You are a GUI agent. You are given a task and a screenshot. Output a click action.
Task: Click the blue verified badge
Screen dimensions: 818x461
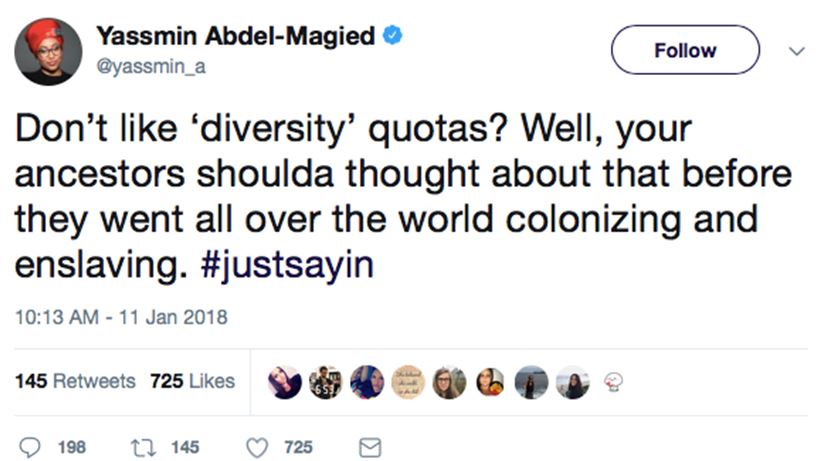395,37
